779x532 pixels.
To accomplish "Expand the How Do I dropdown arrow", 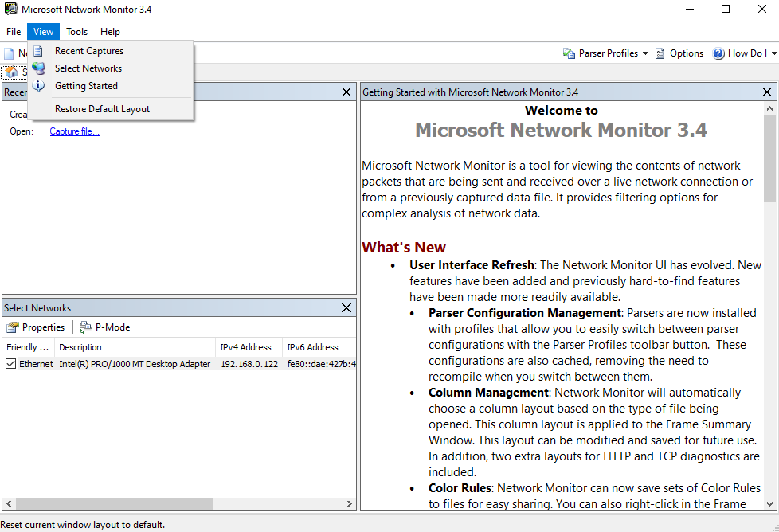I will (x=773, y=53).
